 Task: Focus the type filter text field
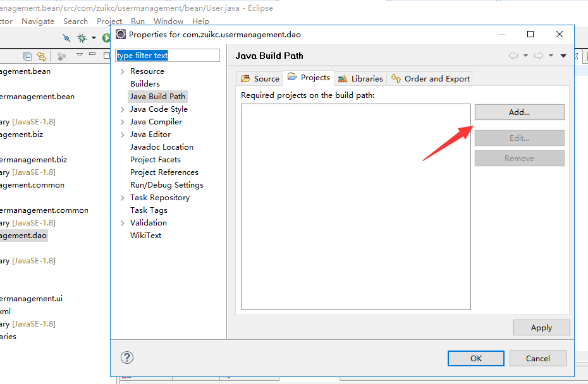coord(168,56)
